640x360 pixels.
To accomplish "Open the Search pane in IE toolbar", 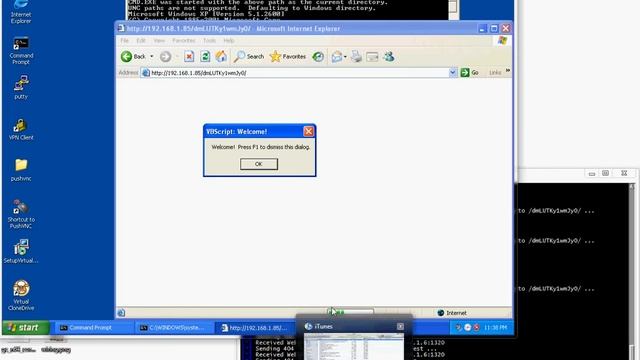I will click(x=249, y=56).
